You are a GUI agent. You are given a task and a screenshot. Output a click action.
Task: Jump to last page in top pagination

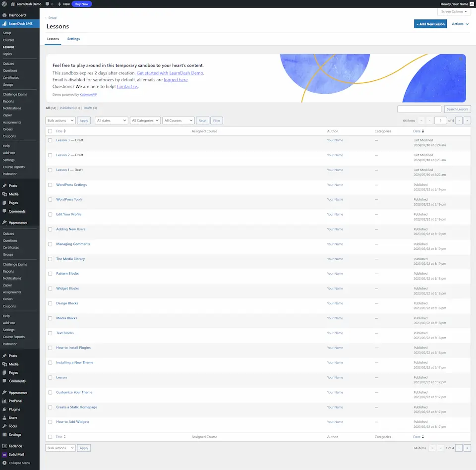tap(467, 120)
